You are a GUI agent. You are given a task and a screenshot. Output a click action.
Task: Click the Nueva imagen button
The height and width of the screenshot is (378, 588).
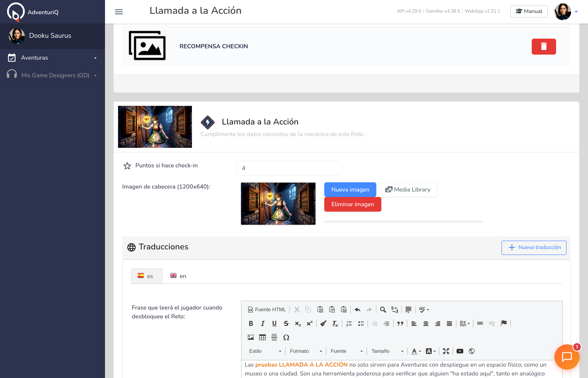click(350, 189)
